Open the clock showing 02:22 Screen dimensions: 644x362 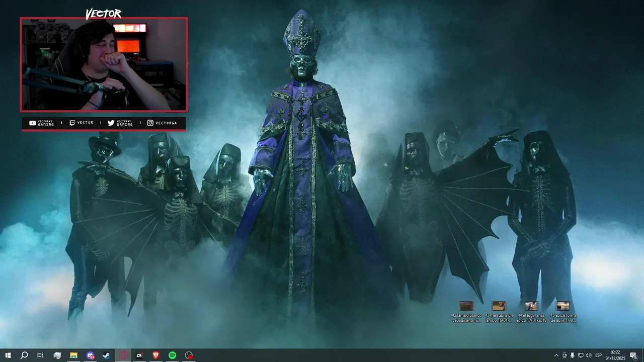pos(615,355)
